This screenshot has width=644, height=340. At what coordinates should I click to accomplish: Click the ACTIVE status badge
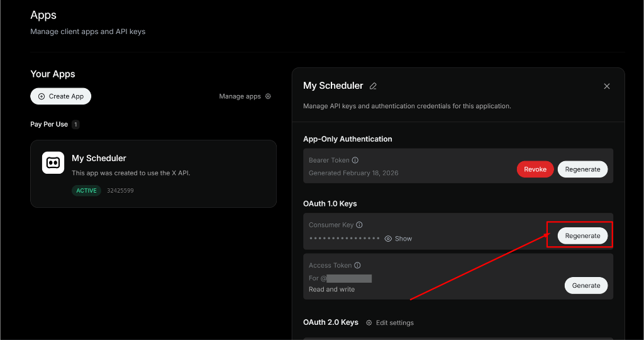[86, 190]
